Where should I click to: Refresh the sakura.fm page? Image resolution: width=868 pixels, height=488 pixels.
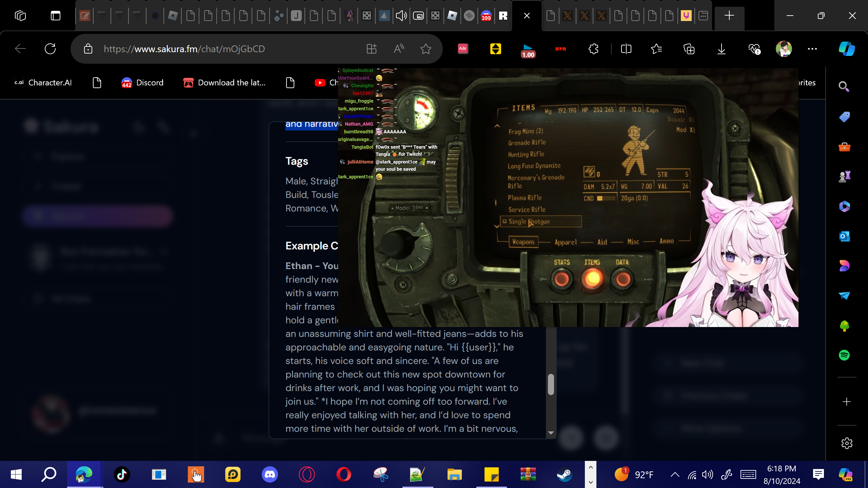pyautogui.click(x=50, y=49)
